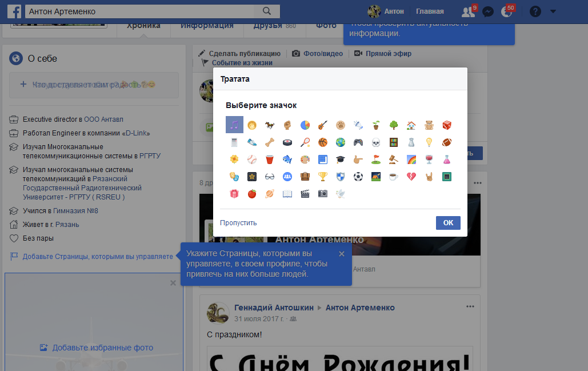Open Messenger from the top bar
Screen dimensions: 588x371
(x=488, y=11)
